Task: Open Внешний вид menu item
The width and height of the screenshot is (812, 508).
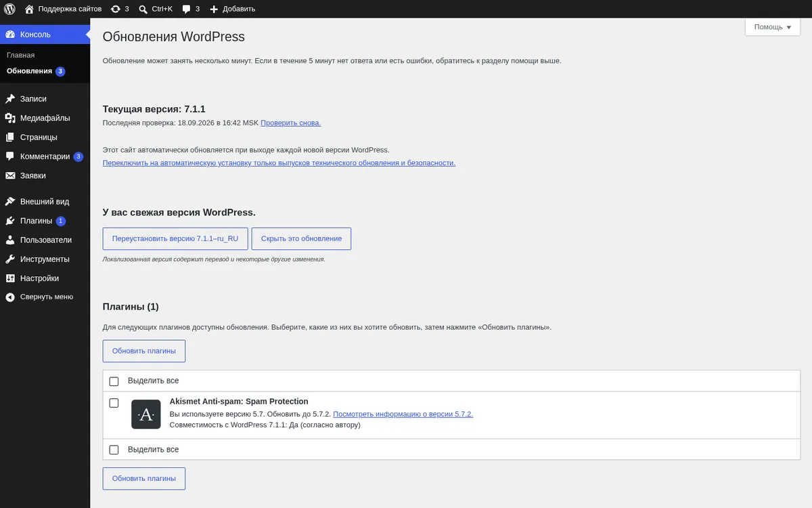Action: pos(45,202)
